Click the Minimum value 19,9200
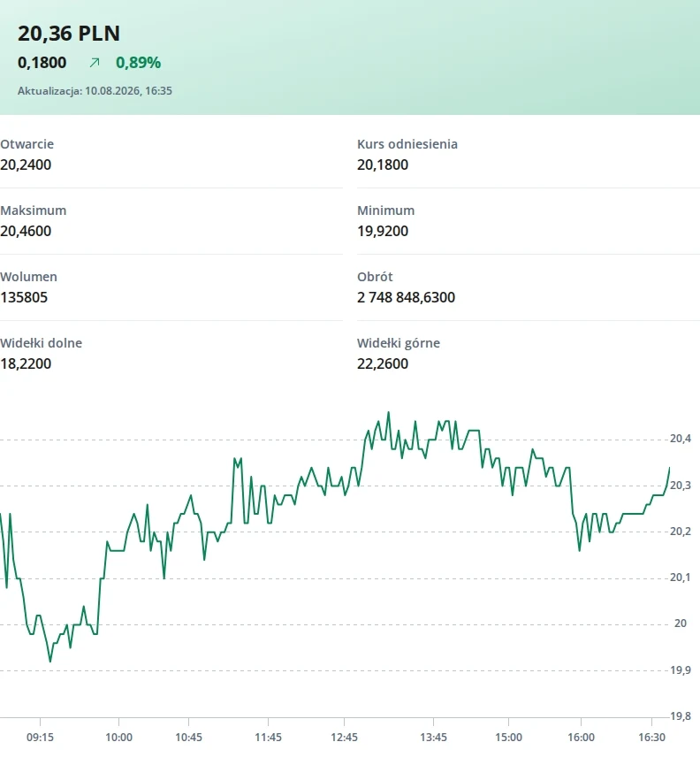 pos(383,231)
